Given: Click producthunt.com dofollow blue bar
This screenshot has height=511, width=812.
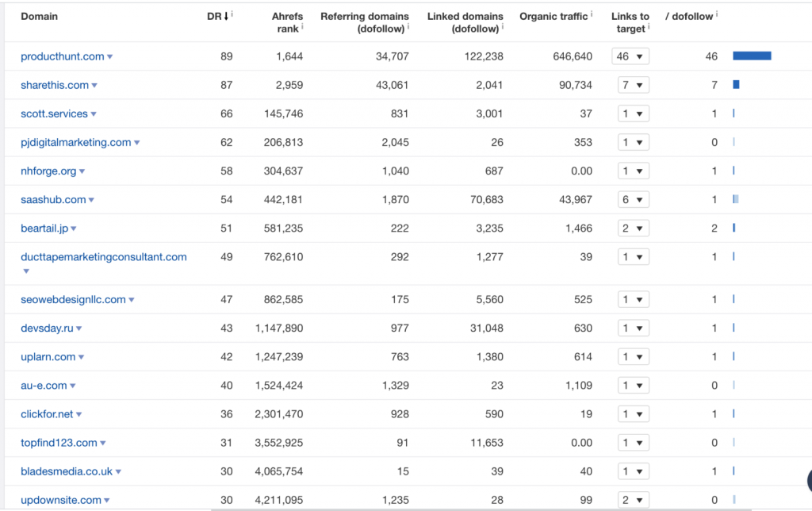Looking at the screenshot, I should 752,56.
